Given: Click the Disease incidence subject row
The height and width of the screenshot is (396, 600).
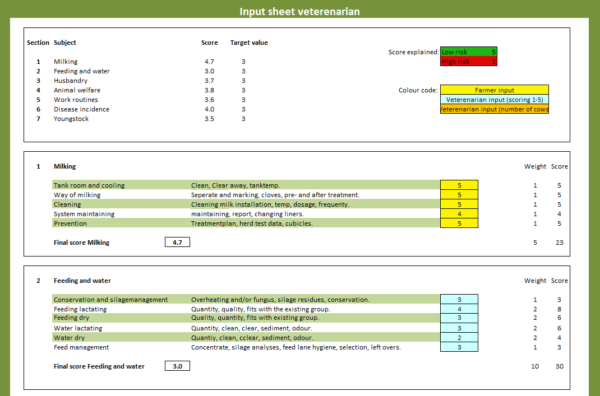Looking at the screenshot, I should [x=81, y=109].
